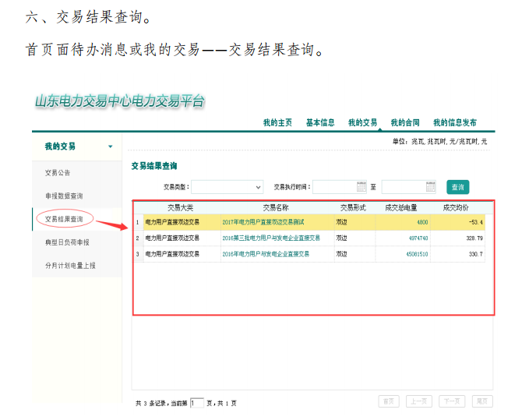Select 申报数据查询 sidebar item

pyautogui.click(x=64, y=196)
